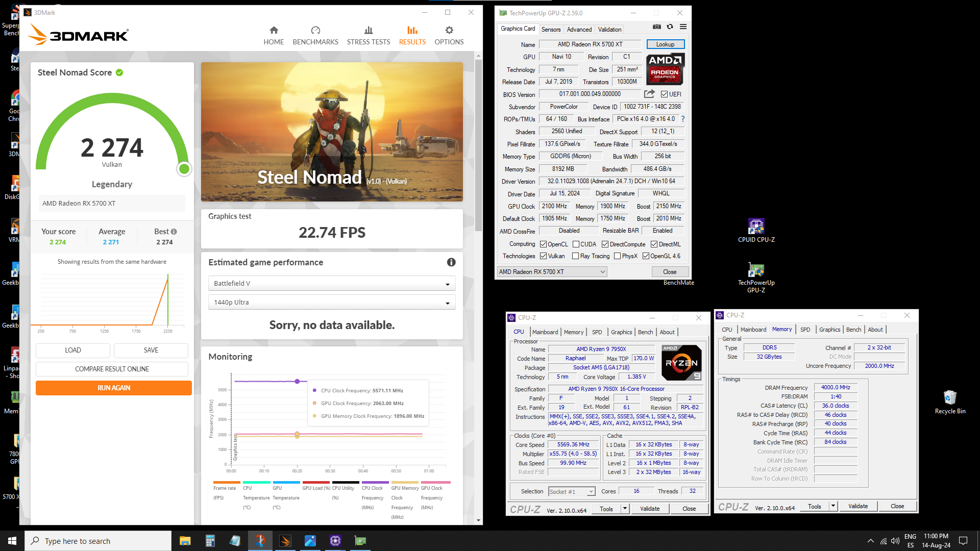
Task: Click Validate in left CPU-Z window
Action: click(650, 509)
